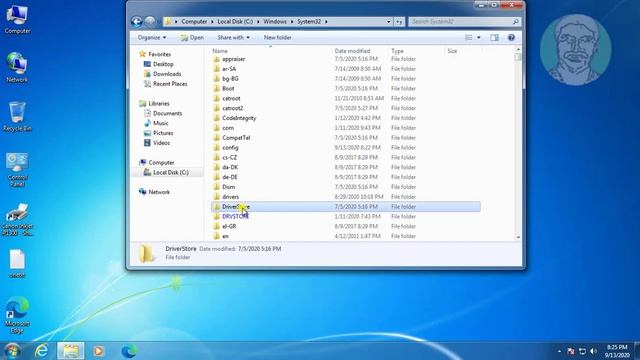The image size is (640, 360).
Task: Open the Recycle Bin desktop icon
Action: tap(17, 117)
